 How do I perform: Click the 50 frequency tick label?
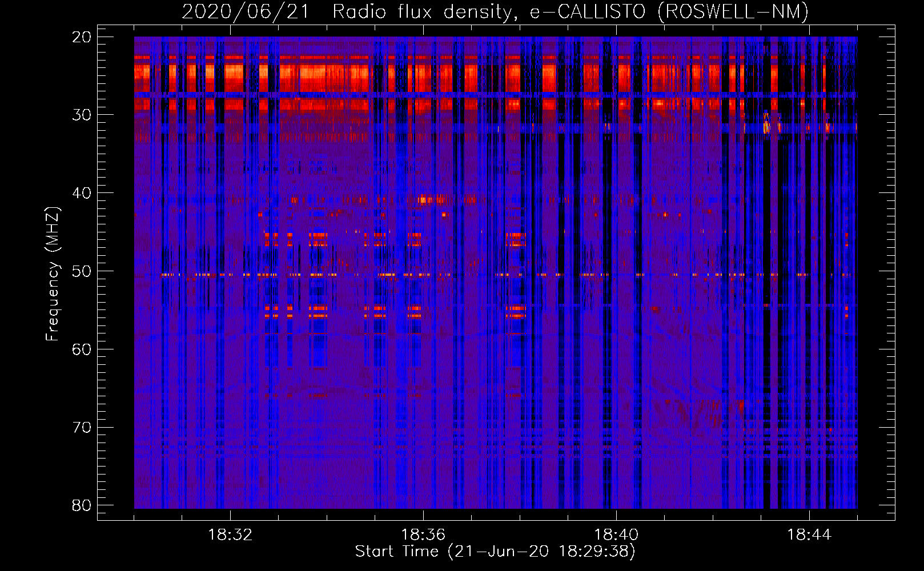click(82, 271)
